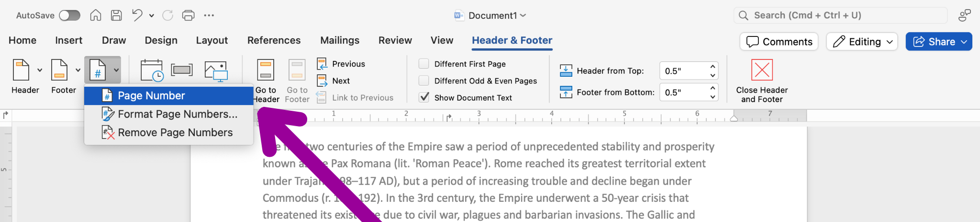The image size is (980, 222).
Task: Decrease Footer from Bottom with the down arrow
Action: (713, 96)
